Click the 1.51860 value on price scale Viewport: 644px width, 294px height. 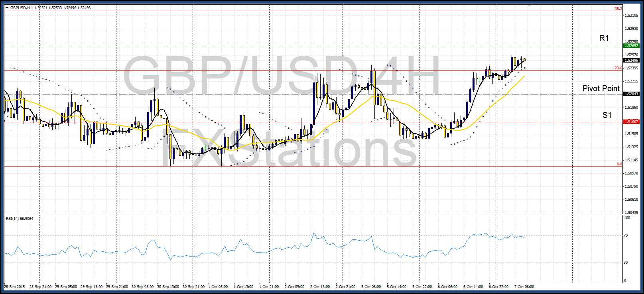click(631, 108)
